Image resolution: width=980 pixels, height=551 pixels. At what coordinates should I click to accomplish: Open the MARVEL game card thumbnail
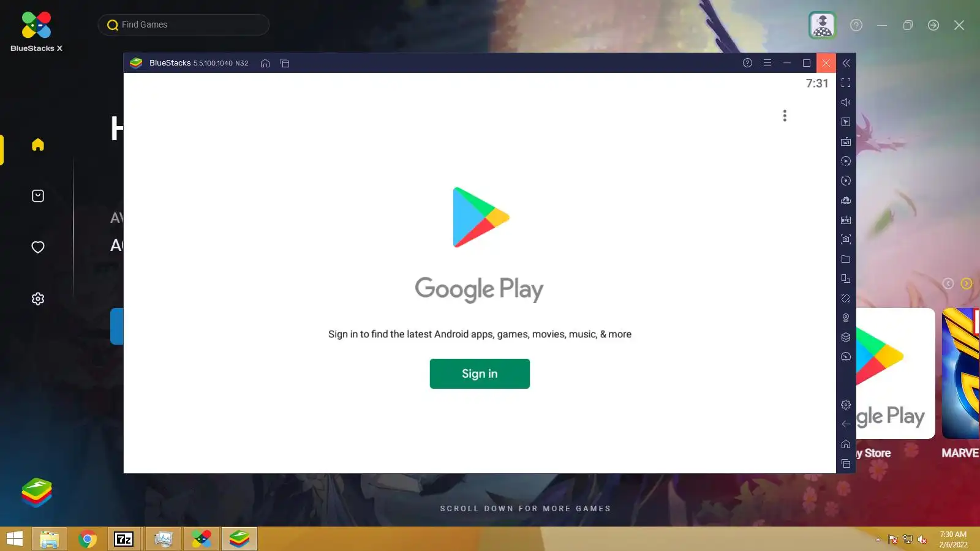point(961,373)
